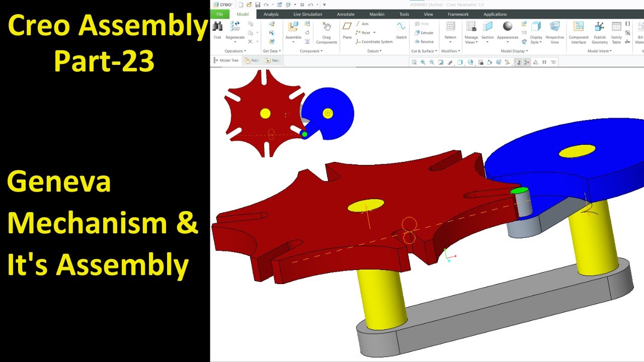
Task: Open the Section dropdown
Action: 487,42
